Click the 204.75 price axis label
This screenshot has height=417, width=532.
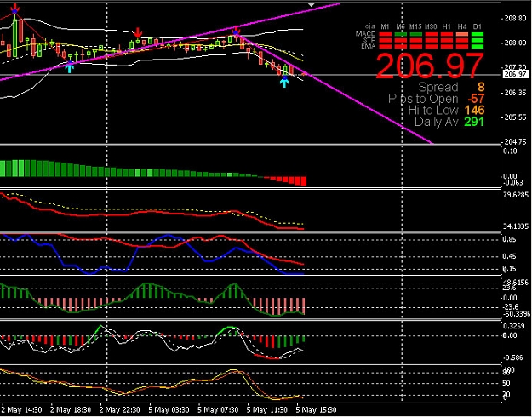[x=515, y=142]
